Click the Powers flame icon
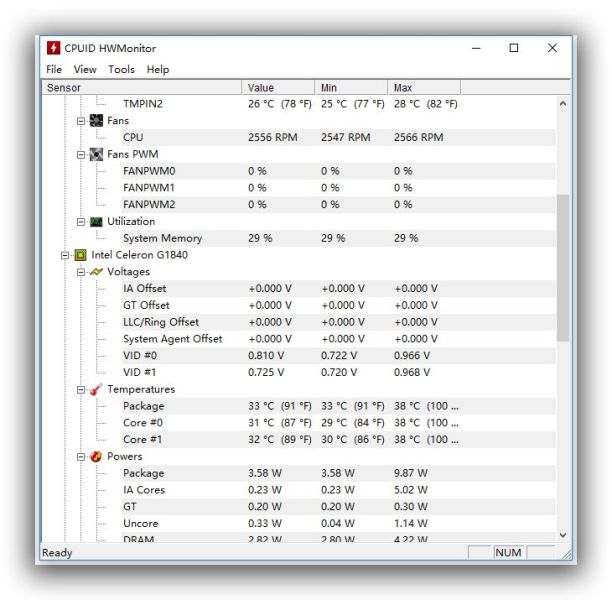 tap(96, 456)
